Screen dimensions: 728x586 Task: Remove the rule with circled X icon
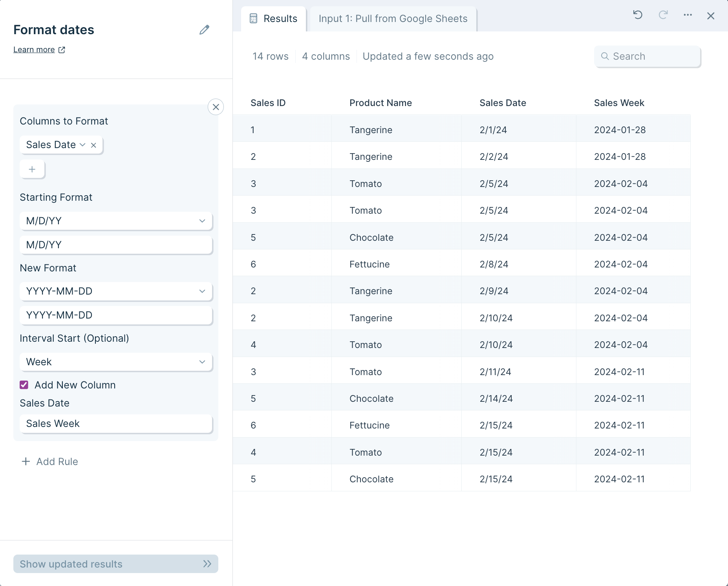pyautogui.click(x=216, y=107)
